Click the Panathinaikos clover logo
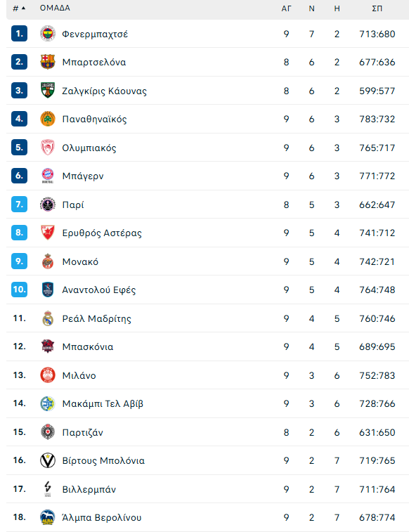 (48, 119)
